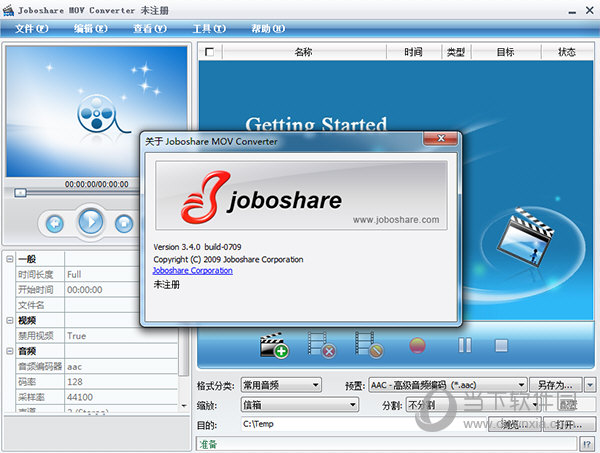This screenshot has height=453, width=600.
Task: Click the 浏览... button
Action: tap(515, 424)
